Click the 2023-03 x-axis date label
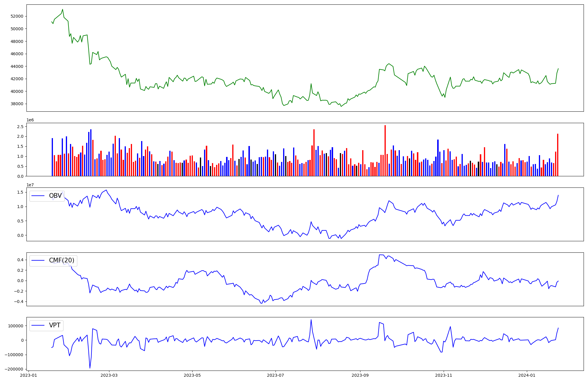 109,375
